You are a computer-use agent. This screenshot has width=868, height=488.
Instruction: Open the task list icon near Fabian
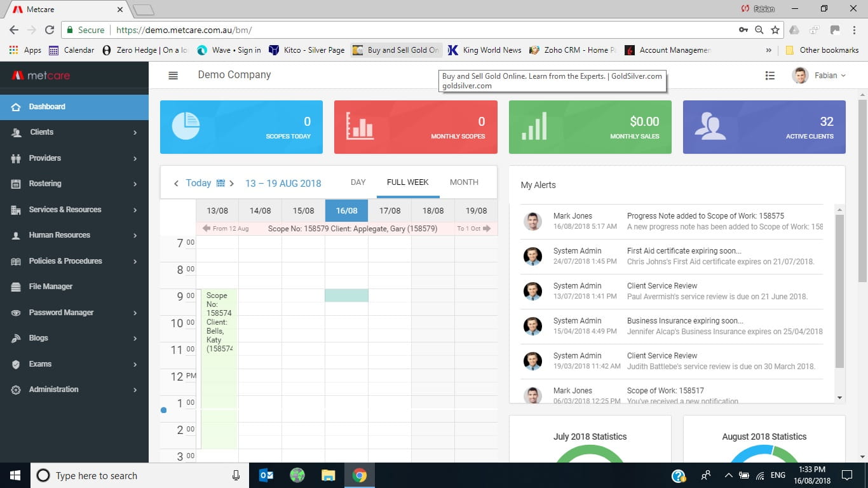pyautogui.click(x=770, y=75)
